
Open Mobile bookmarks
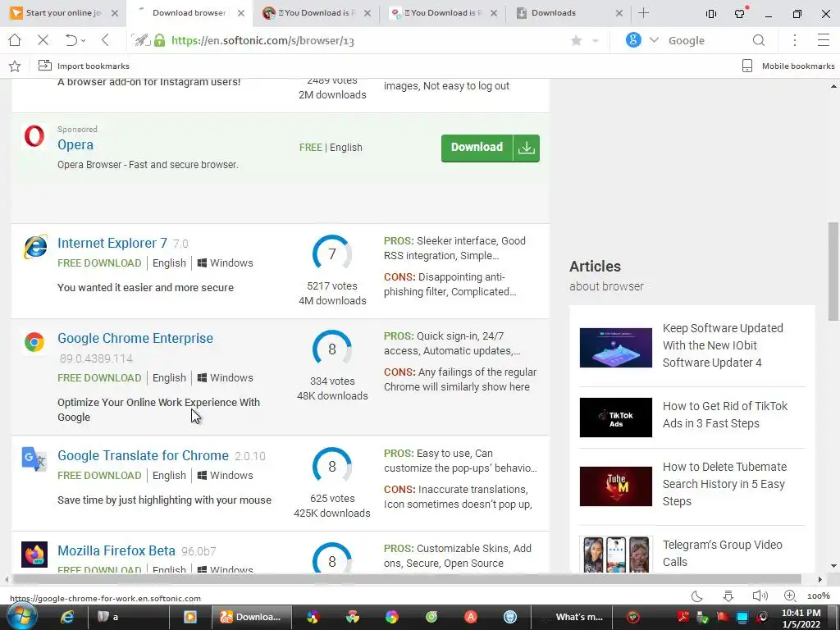click(x=788, y=66)
